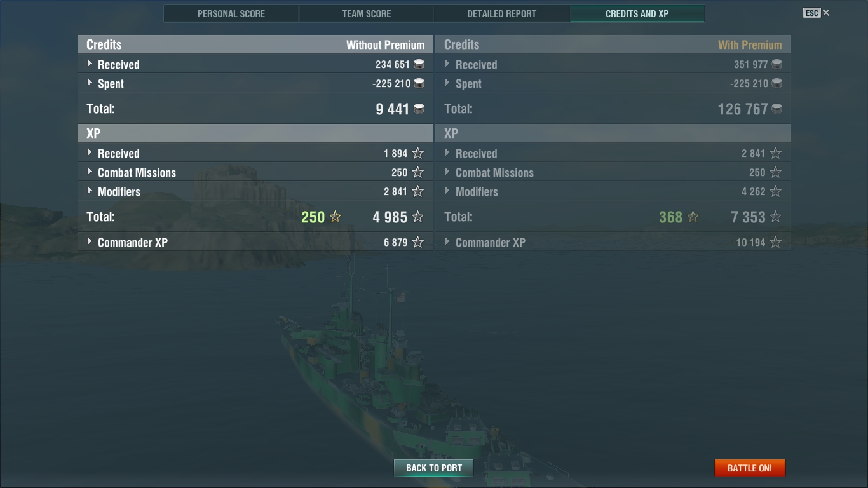
Task: Click the yellow star beside 250 free XP
Action: click(x=335, y=217)
